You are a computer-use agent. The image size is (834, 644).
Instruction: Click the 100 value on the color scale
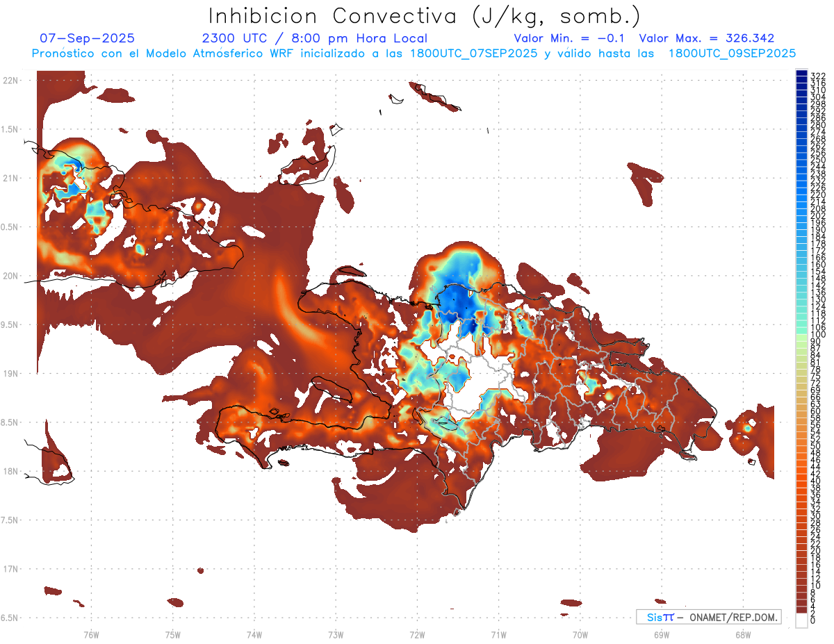(x=817, y=335)
